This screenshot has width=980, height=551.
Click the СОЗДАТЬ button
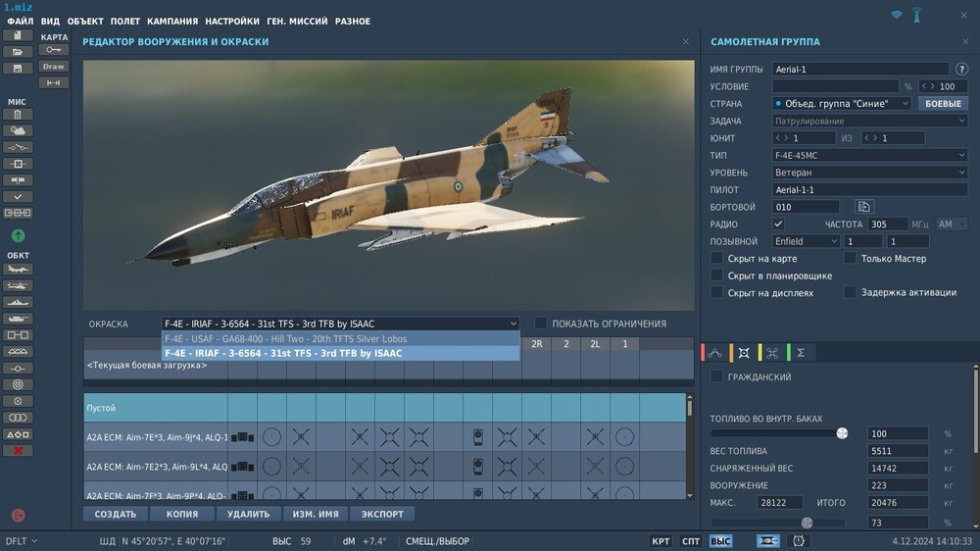tap(116, 514)
